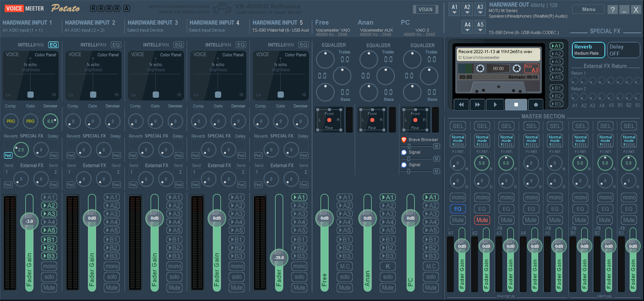Click Free strip Bass equalizer knob
Viewport: 644px width, 301px height.
click(x=325, y=92)
